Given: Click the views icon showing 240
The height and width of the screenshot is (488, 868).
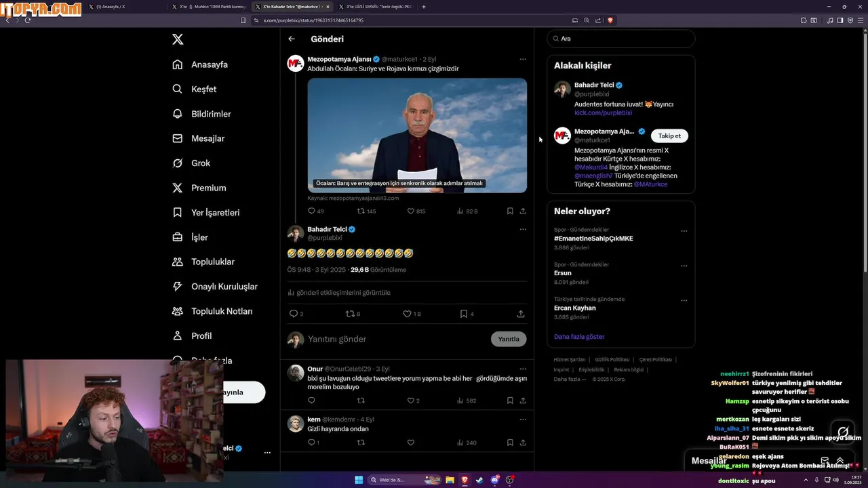Looking at the screenshot, I should [x=460, y=443].
